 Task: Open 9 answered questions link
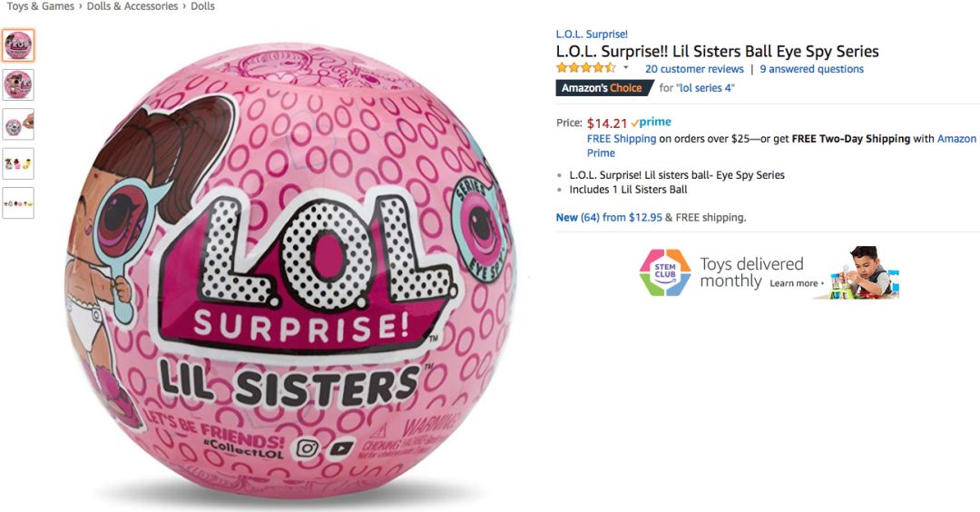click(x=812, y=69)
